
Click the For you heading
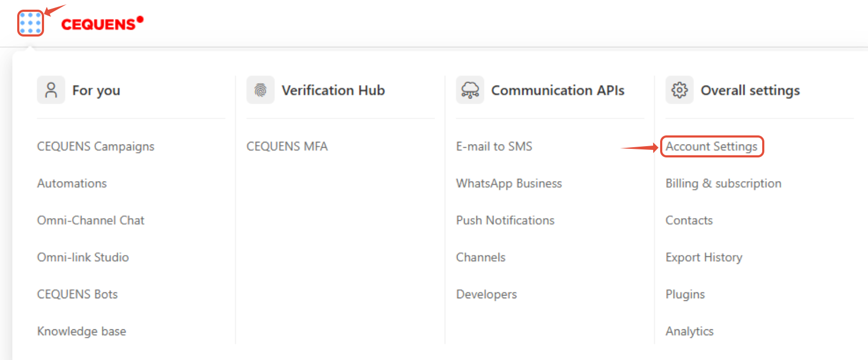point(96,90)
